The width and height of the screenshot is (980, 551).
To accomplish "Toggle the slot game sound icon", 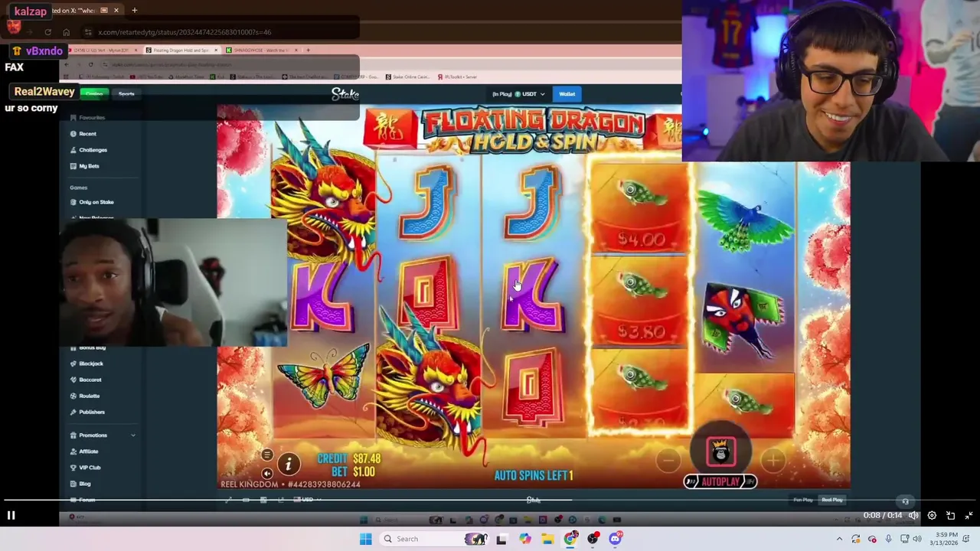I will pyautogui.click(x=267, y=473).
